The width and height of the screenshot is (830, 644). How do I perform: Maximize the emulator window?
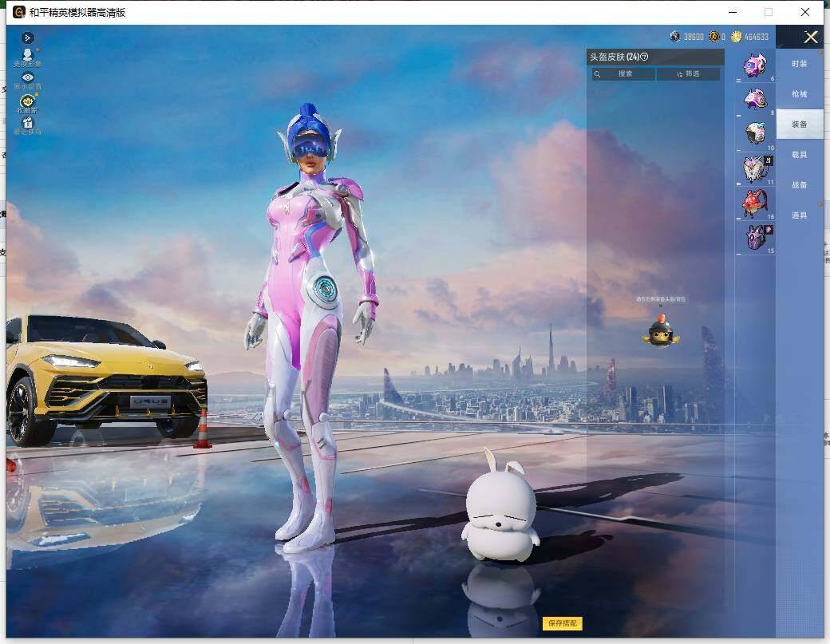point(769,12)
